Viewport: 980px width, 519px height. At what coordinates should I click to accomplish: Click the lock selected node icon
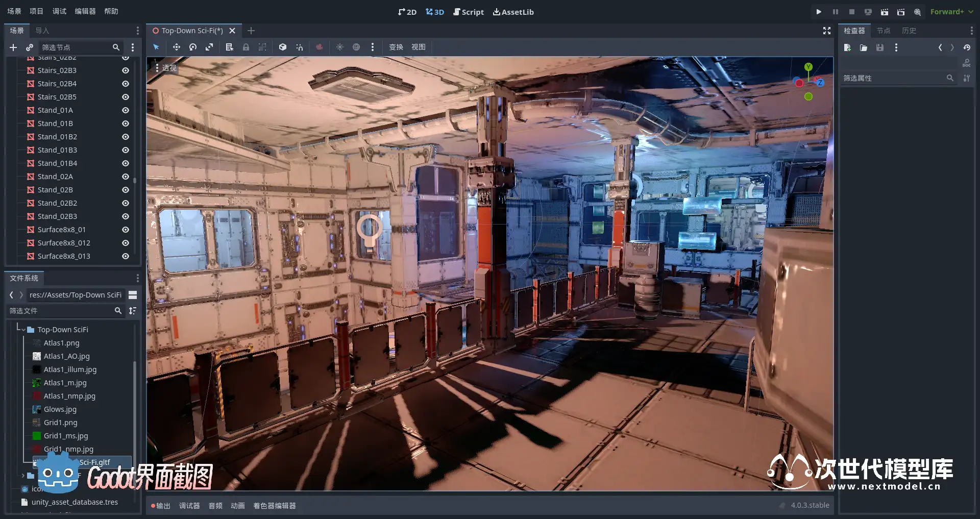click(246, 47)
